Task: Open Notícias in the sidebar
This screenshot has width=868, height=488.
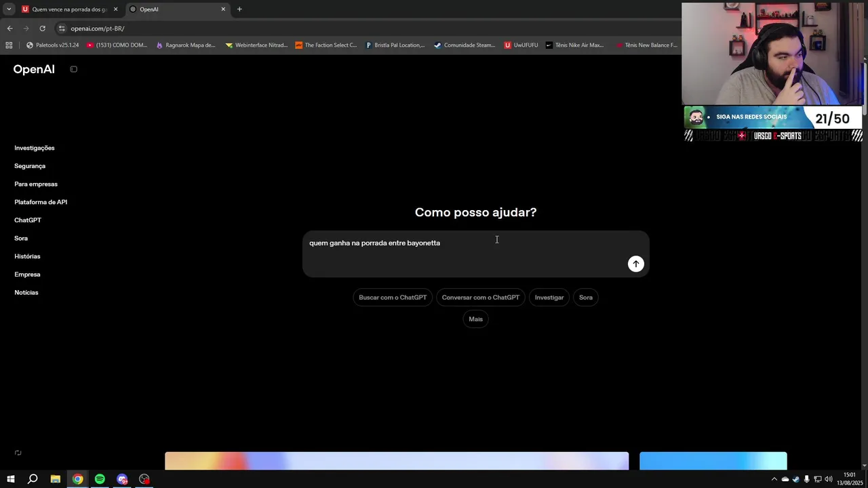Action: click(26, 293)
